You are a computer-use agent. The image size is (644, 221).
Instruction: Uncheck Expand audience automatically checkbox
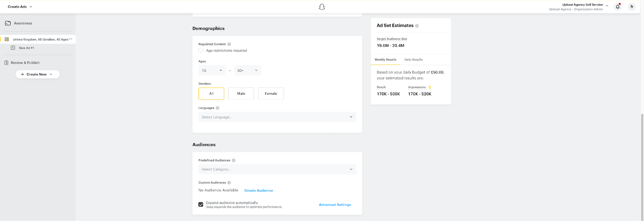point(201,204)
